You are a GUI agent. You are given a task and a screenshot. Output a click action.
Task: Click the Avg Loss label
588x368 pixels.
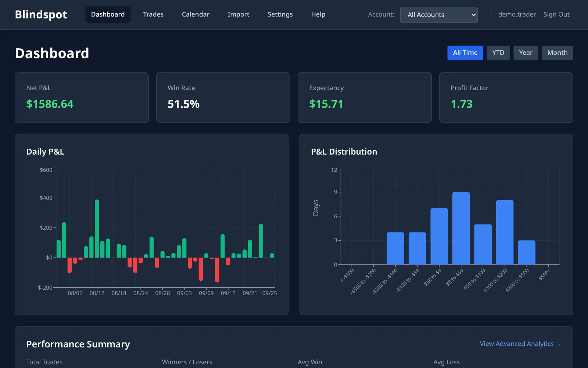(447, 362)
